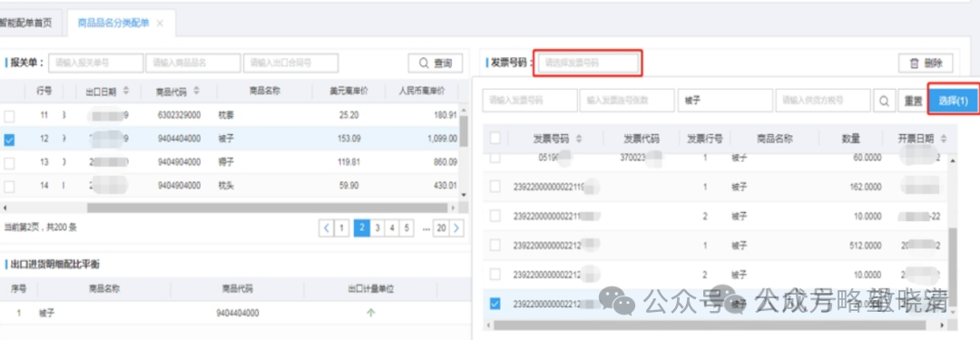Click the 1,099.00 RMB price cell
The image size is (980, 340).
442,139
